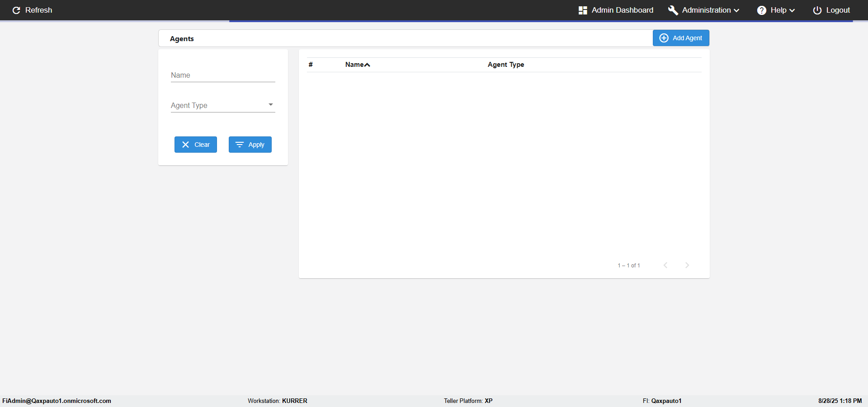The height and width of the screenshot is (407, 868).
Task: Click the 1 – 1 of 1 pagination label
Action: 629,266
